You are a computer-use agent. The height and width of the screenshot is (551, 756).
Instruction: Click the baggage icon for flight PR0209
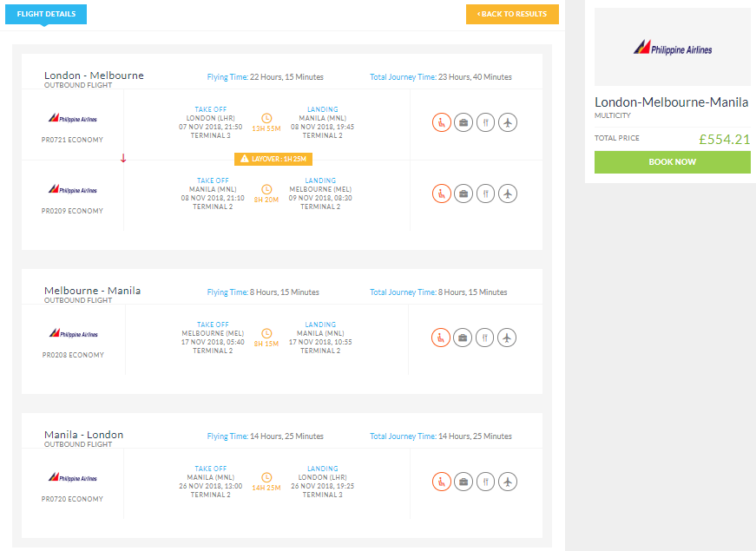pos(463,194)
